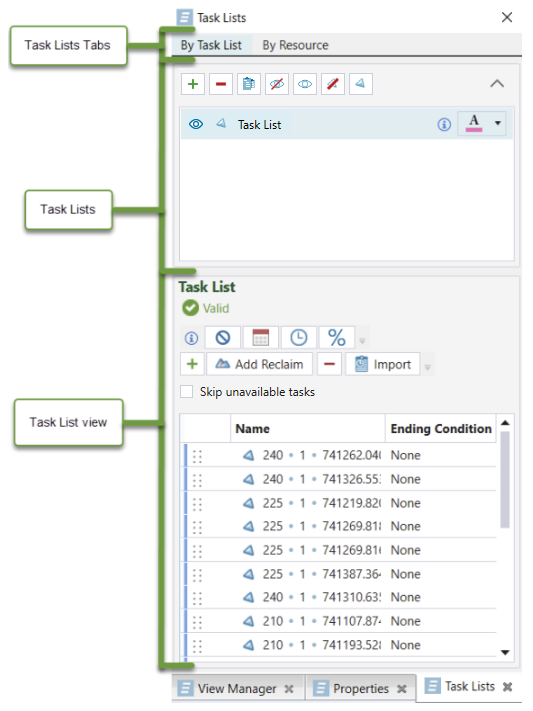Click drag handle of row 741107.87
Viewport: 533px width, 711px height.
pyautogui.click(x=197, y=622)
